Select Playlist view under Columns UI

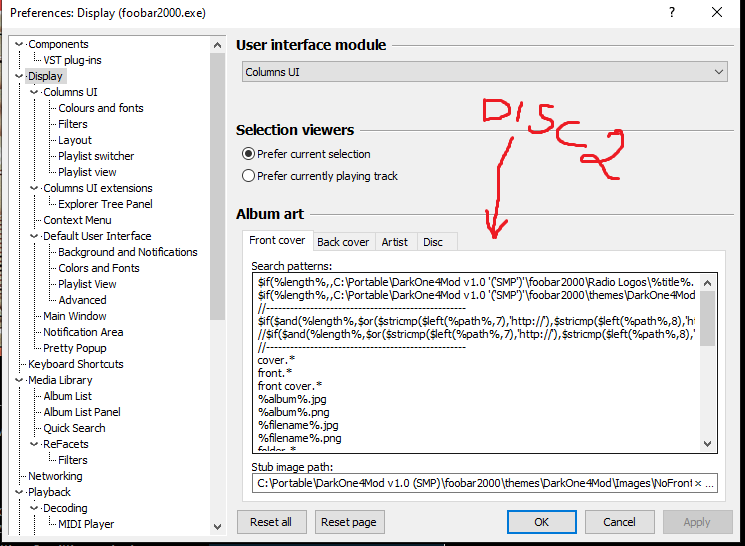click(87, 172)
